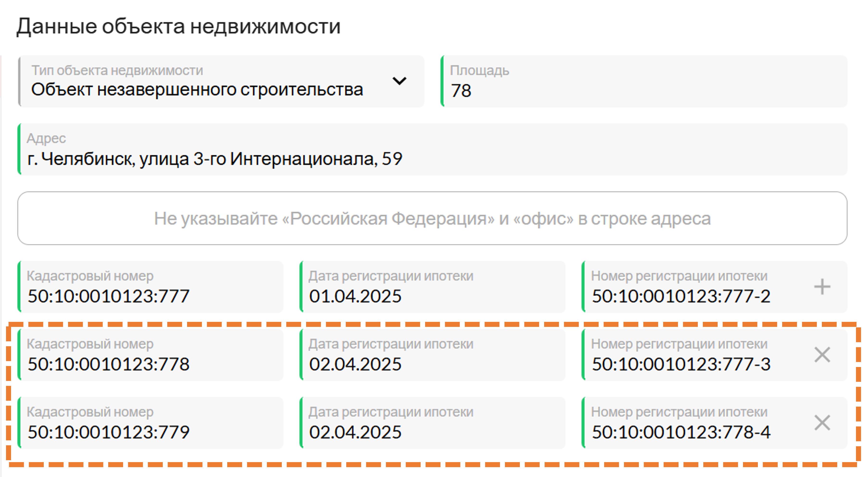Click the Данные объекта недвижимости heading

179,27
